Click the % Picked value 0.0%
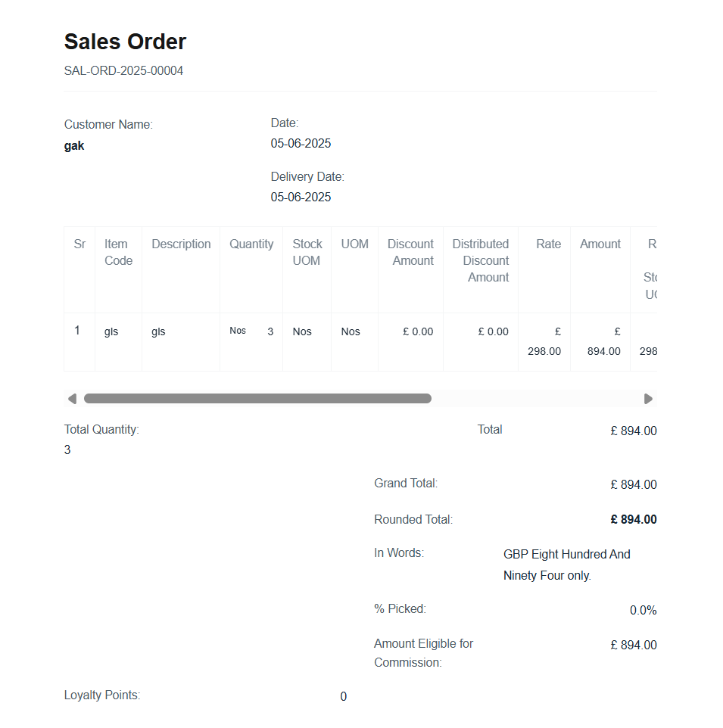723x728 pixels. [x=643, y=611]
